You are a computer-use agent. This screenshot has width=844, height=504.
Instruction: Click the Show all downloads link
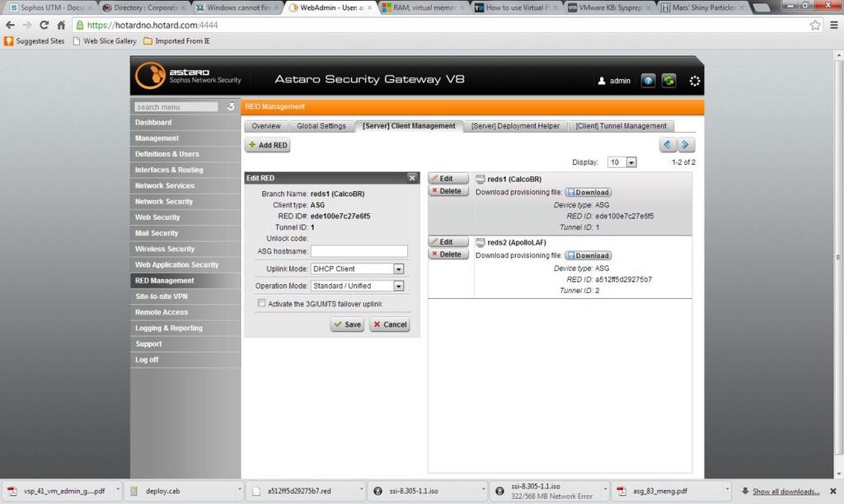coord(785,492)
